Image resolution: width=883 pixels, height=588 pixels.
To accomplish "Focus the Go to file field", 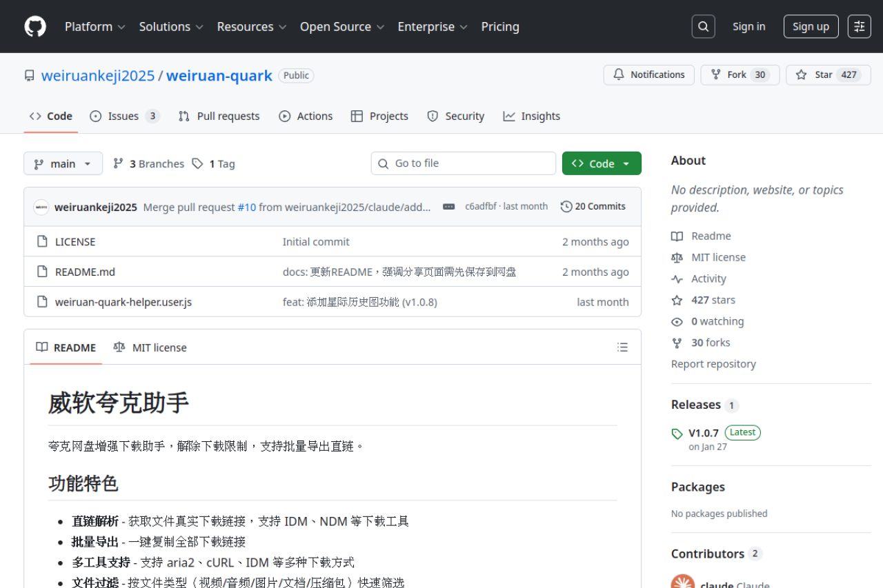I will (x=464, y=163).
